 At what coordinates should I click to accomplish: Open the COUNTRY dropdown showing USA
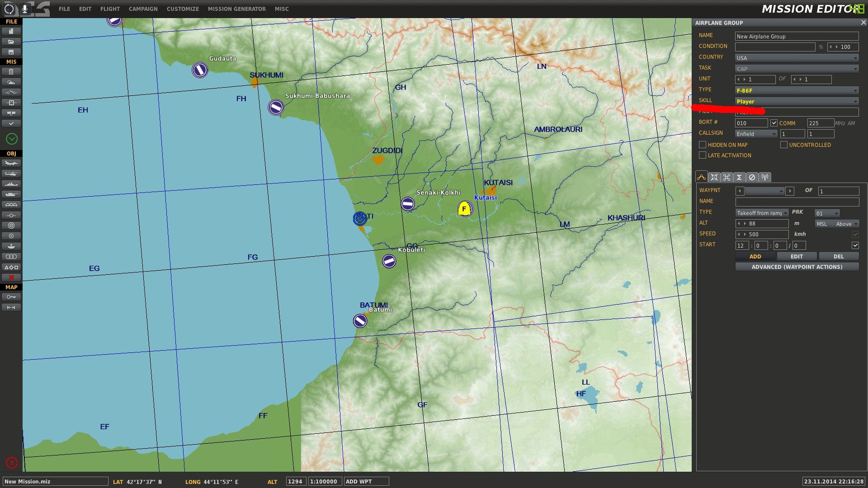(x=797, y=58)
